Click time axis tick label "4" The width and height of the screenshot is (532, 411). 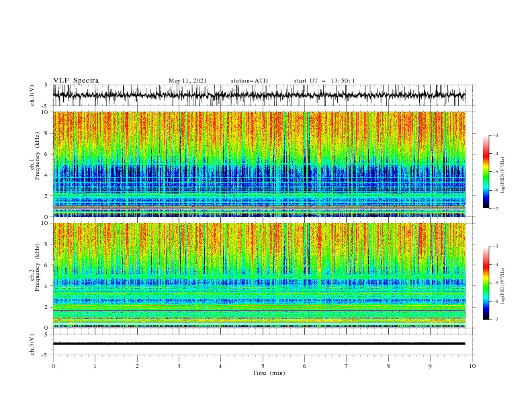[x=221, y=366]
